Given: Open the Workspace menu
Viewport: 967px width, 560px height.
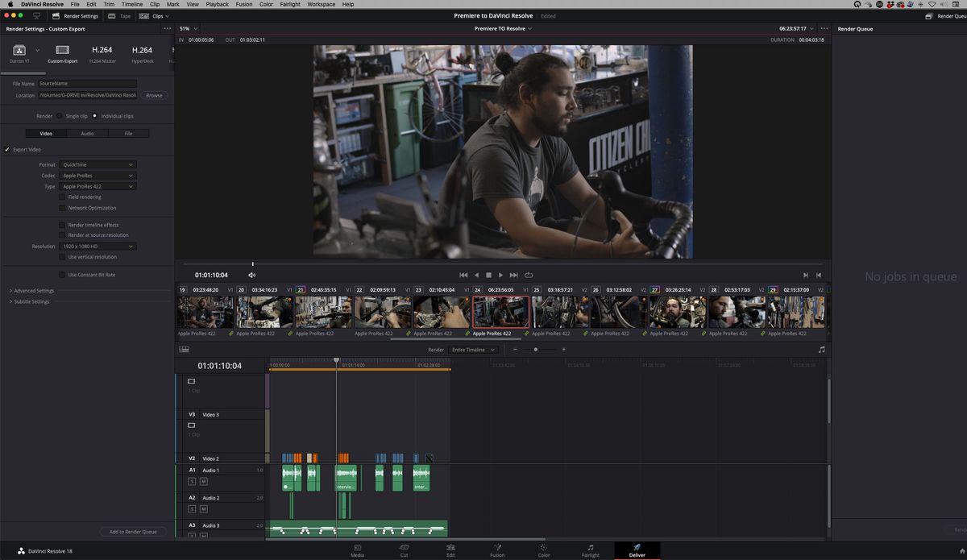Looking at the screenshot, I should 321,4.
